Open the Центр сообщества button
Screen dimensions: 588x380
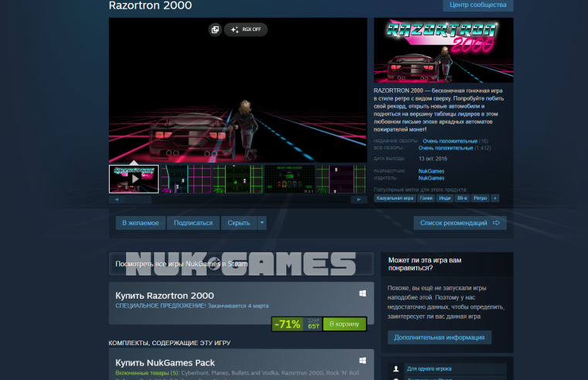click(478, 5)
